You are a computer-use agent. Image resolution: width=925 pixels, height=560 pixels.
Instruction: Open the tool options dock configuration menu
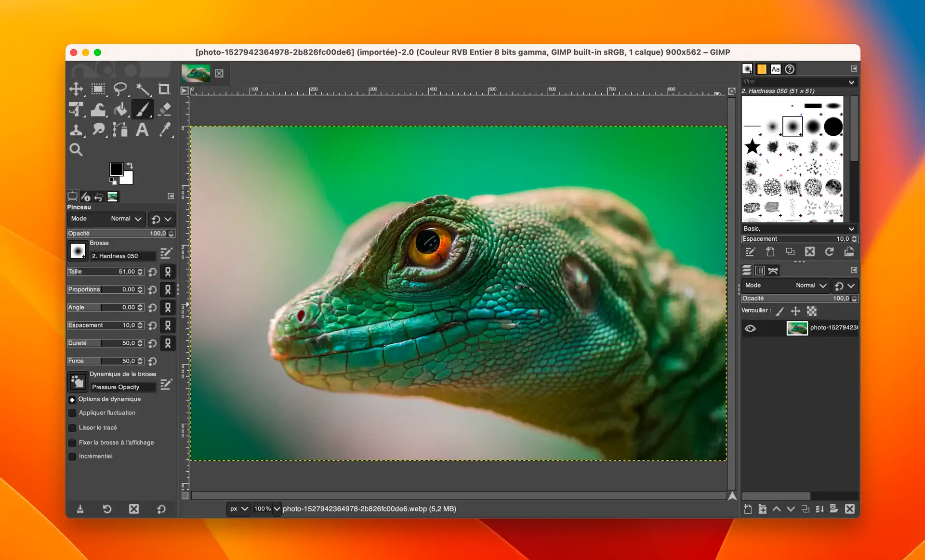point(171,196)
